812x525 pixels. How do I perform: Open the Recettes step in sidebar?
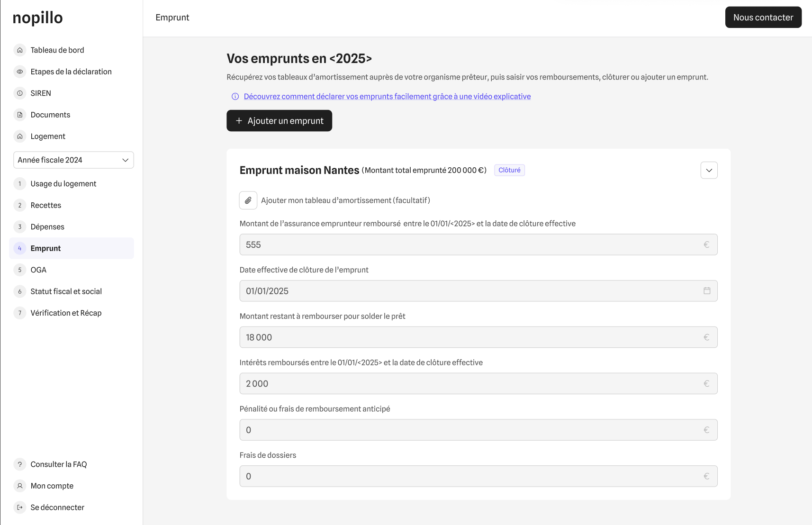(x=46, y=205)
